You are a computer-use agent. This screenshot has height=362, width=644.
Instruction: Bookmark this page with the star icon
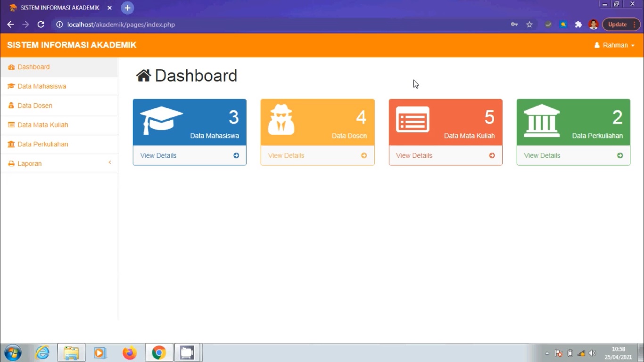[529, 25]
